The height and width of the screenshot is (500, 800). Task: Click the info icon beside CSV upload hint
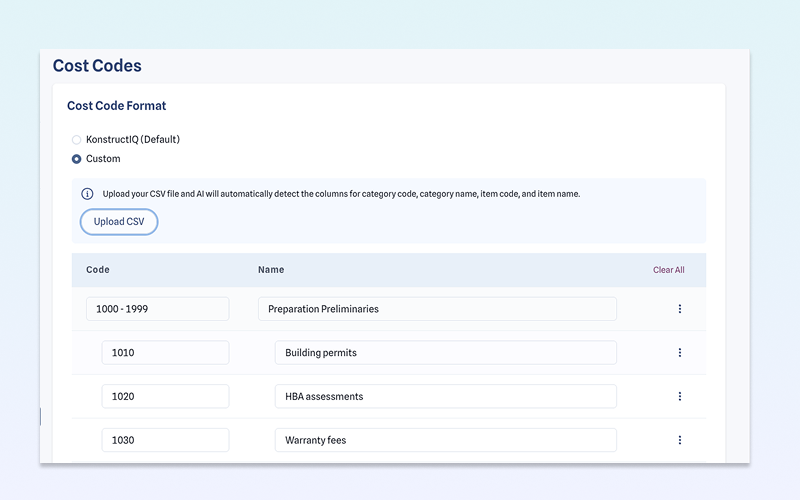[x=87, y=194]
